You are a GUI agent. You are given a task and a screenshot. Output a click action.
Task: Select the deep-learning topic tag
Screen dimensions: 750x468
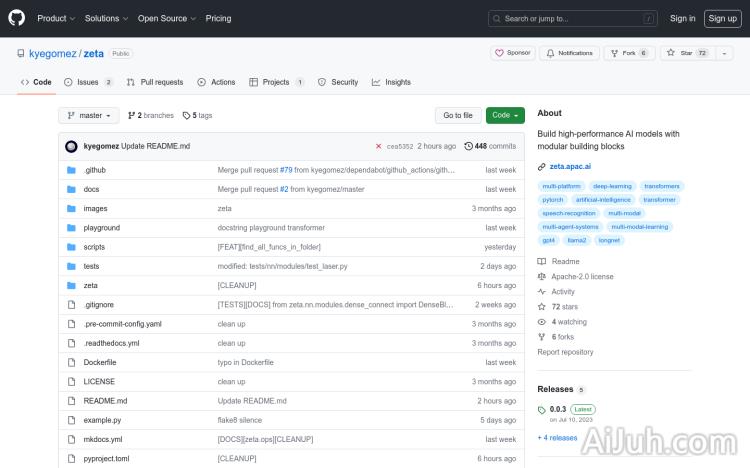[612, 186]
